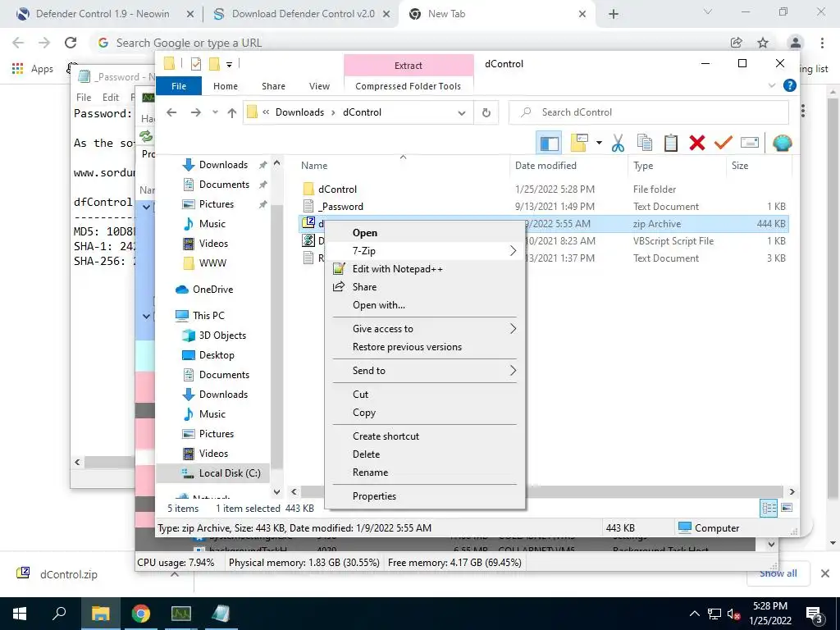Click the Paste clipboard toolbar icon
Viewport: 840px width, 630px height.
(x=671, y=143)
